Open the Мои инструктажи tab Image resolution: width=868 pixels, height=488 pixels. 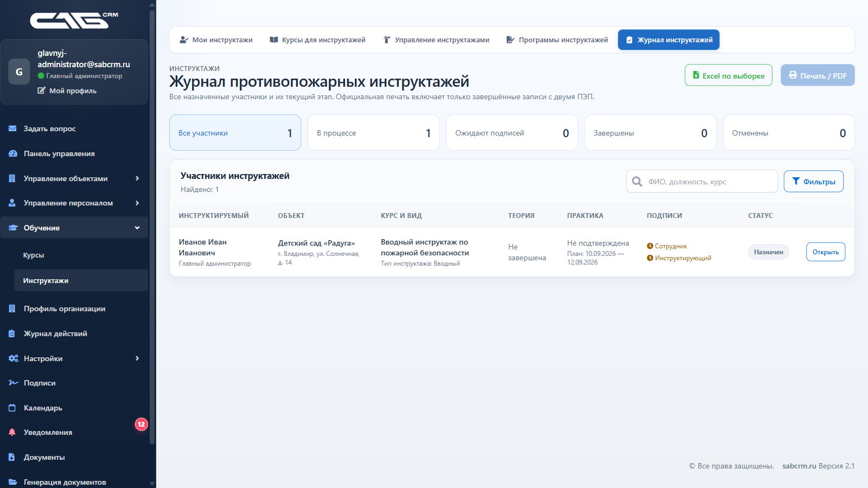click(x=216, y=40)
